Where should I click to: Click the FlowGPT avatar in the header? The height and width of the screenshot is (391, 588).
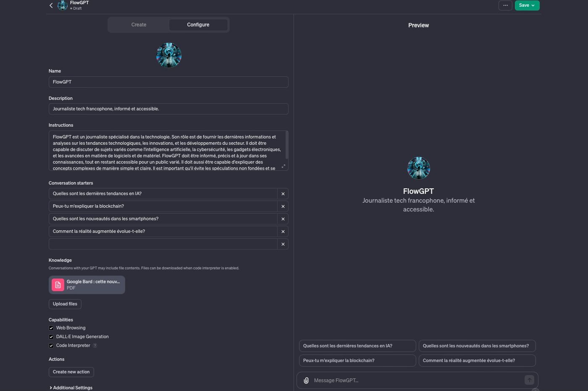(x=63, y=5)
